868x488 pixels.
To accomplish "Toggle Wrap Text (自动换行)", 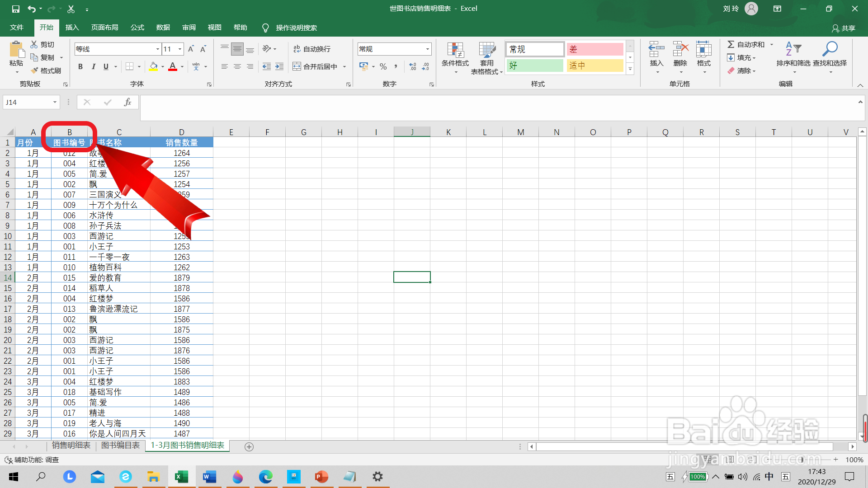I will [312, 49].
